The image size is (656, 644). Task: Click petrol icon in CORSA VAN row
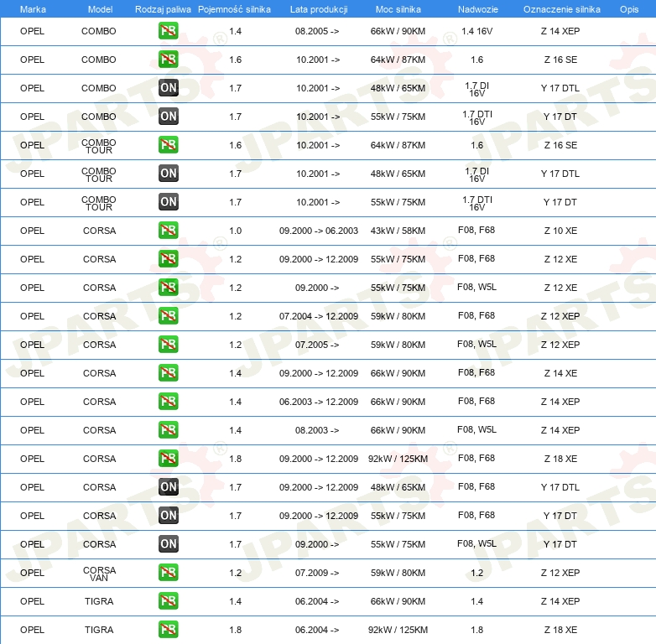point(168,572)
